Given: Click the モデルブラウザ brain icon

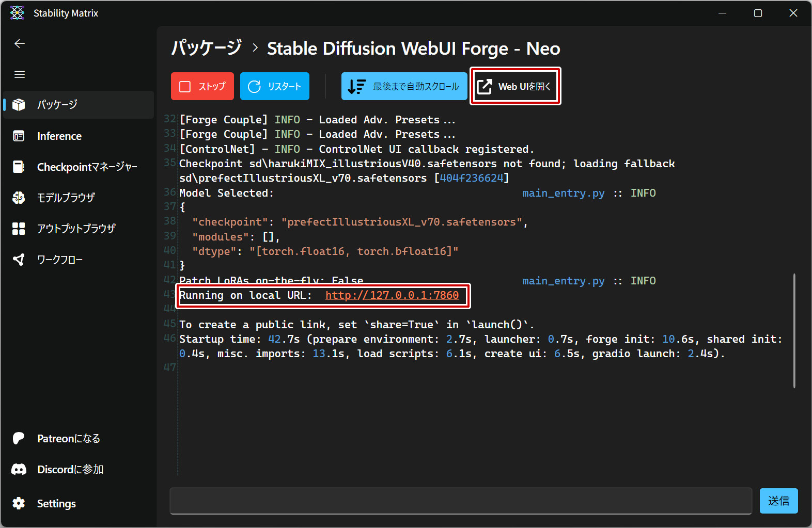Looking at the screenshot, I should coord(19,198).
